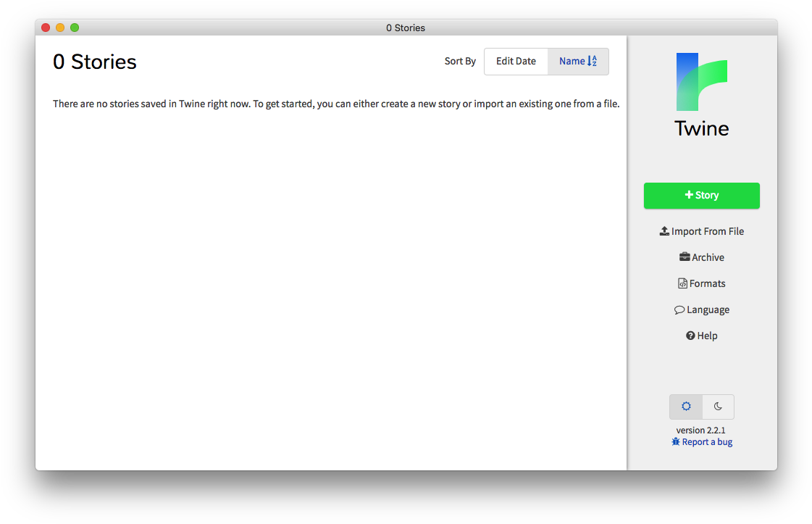The image size is (812, 524).
Task: Click the upload icon beside Import From File
Action: coord(664,230)
